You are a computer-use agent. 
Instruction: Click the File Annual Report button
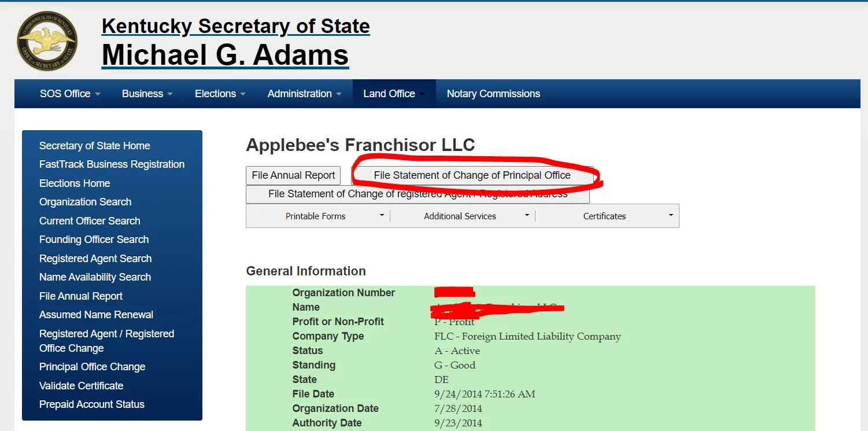(293, 175)
